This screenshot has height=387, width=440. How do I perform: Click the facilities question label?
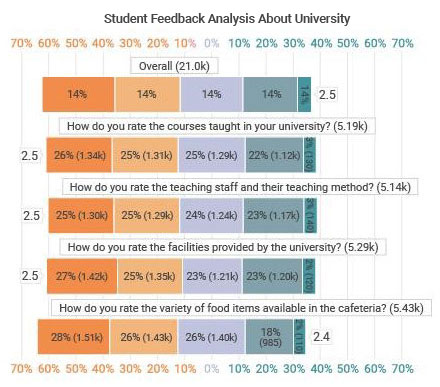pos(223,247)
